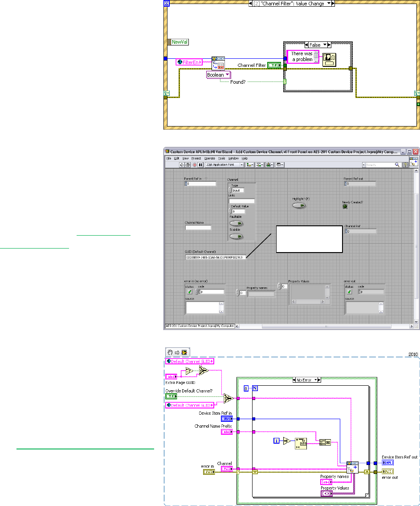
Task: Click the one-button dialog node
Action: (x=329, y=60)
